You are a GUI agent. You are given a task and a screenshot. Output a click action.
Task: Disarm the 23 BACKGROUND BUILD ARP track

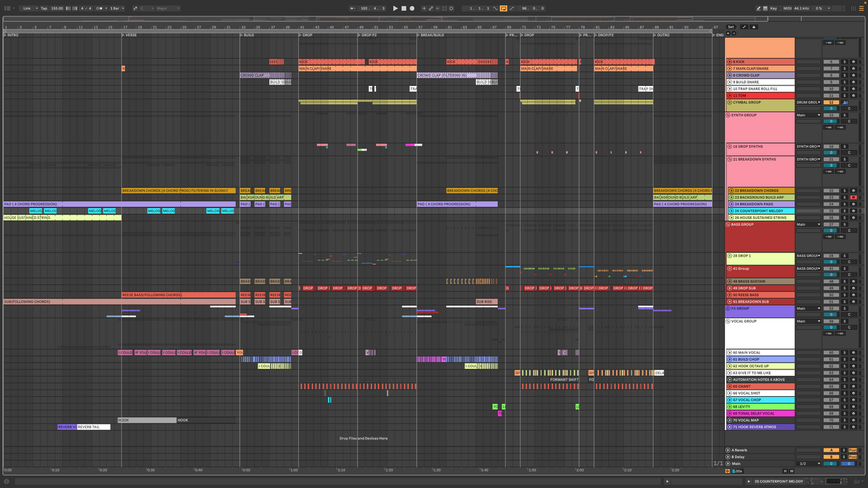(x=854, y=197)
